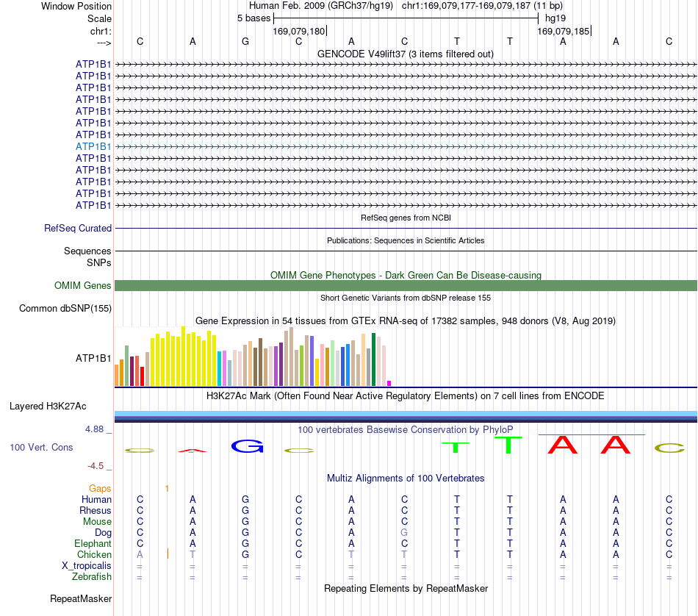Click the hg19 label beside the scale bar
This screenshot has height=616, width=698.
(x=555, y=18)
